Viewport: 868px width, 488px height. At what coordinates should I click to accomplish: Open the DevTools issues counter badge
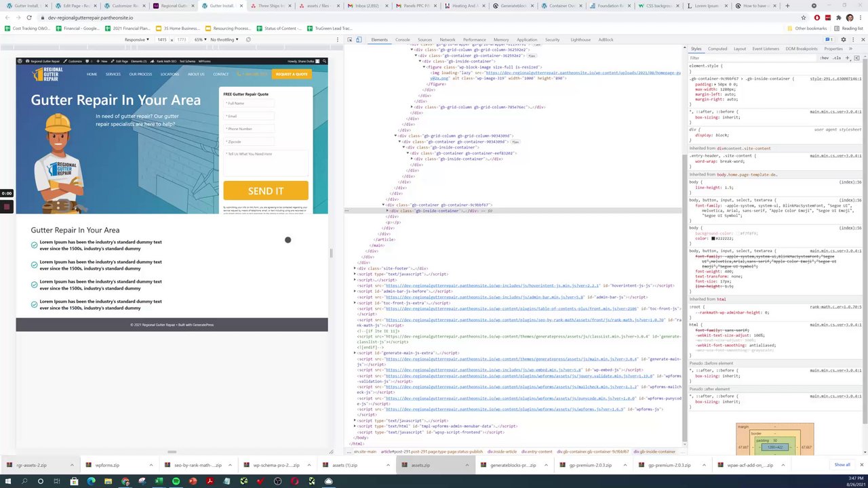(x=829, y=40)
